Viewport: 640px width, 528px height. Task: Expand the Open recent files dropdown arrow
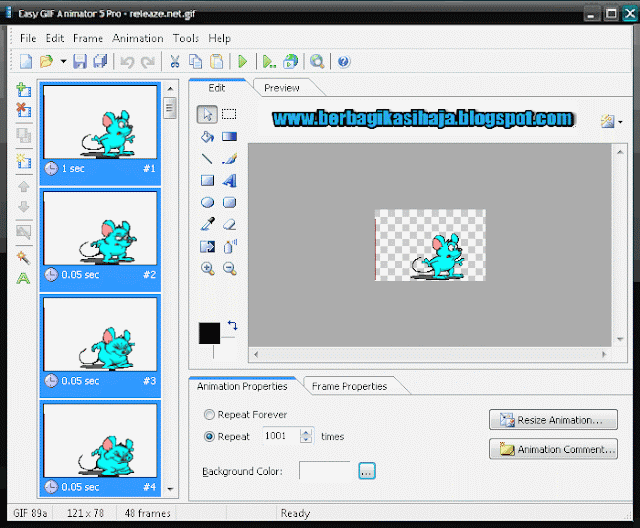63,62
